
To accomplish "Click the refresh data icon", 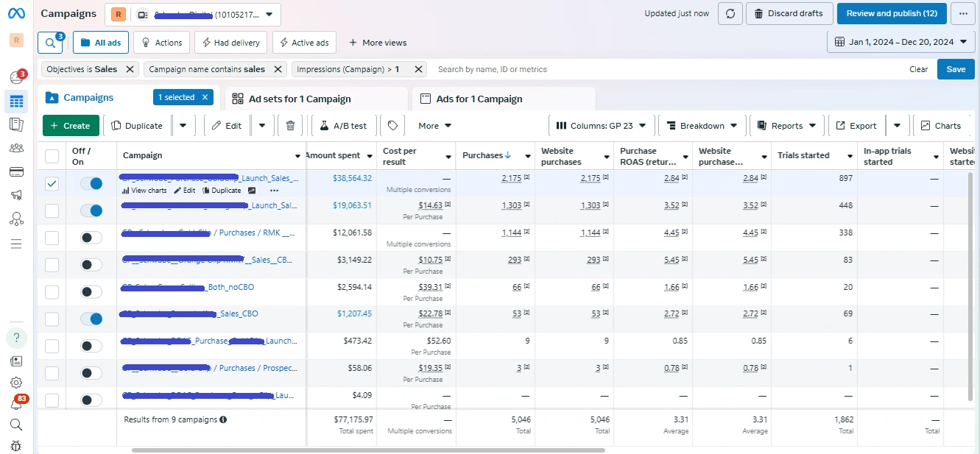I will (x=730, y=14).
